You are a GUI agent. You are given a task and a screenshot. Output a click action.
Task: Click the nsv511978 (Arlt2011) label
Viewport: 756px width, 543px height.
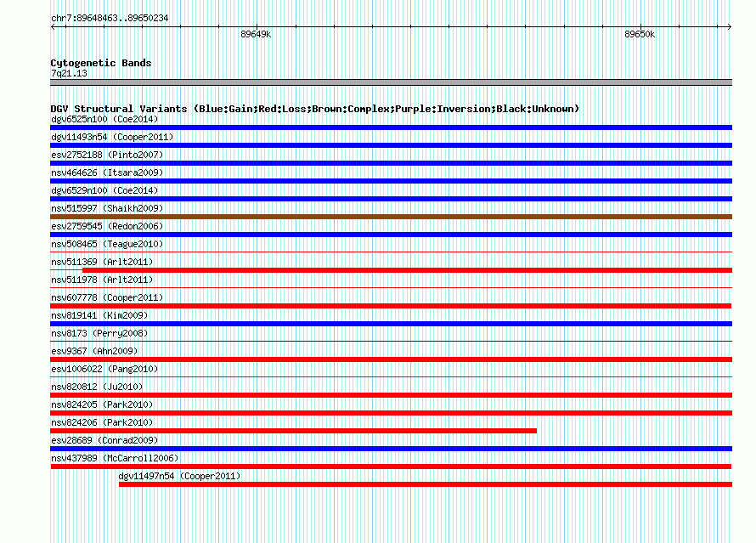pyautogui.click(x=102, y=280)
